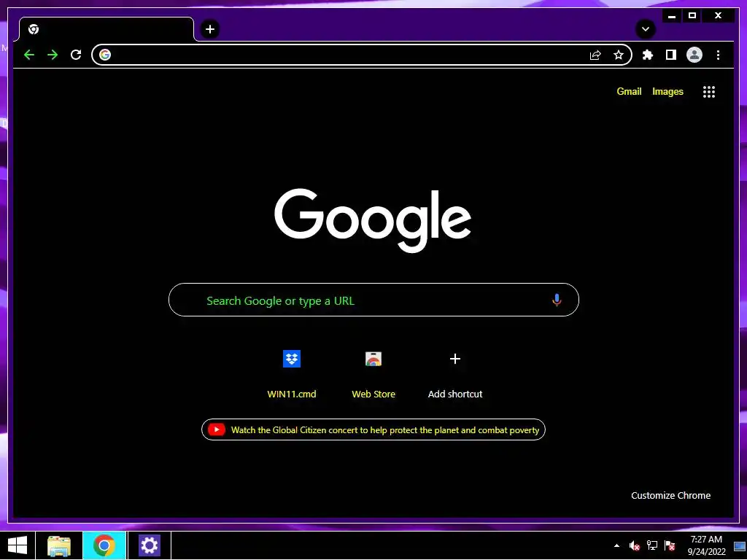Open the taskbar clock showing 7:27 AM
The width and height of the screenshot is (747, 560).
pyautogui.click(x=706, y=545)
